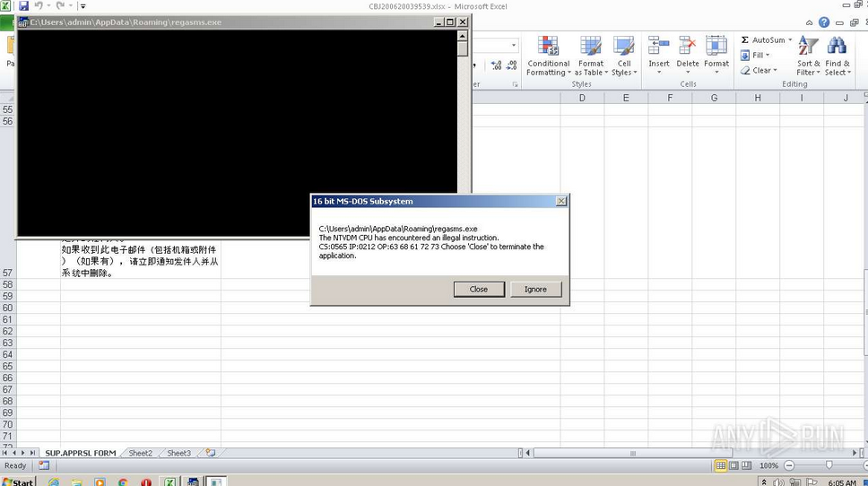Image resolution: width=868 pixels, height=486 pixels.
Task: Open Cell Styles gallery
Action: pos(624,56)
